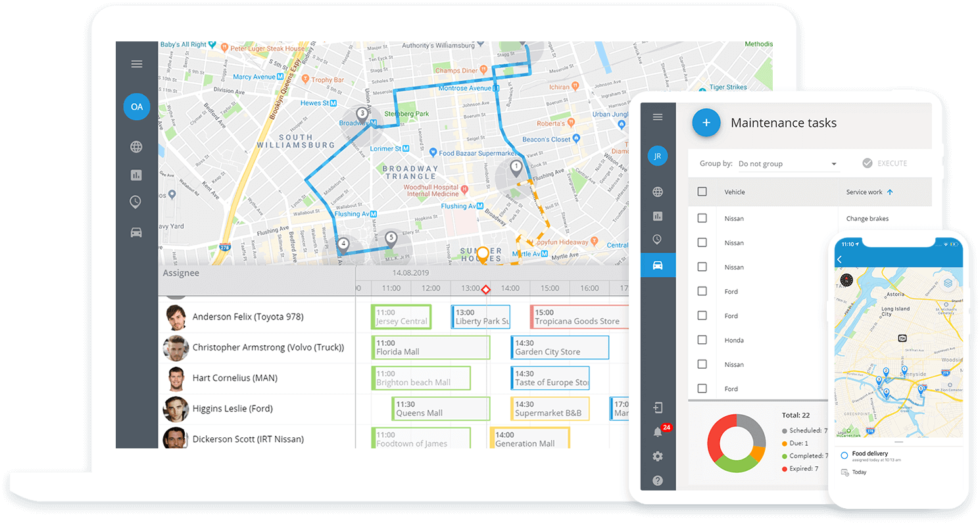Select the Food delivery radio circle on phone

tap(844, 455)
